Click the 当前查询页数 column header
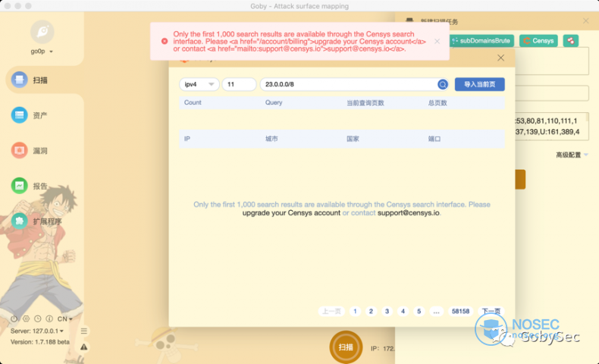 point(365,102)
